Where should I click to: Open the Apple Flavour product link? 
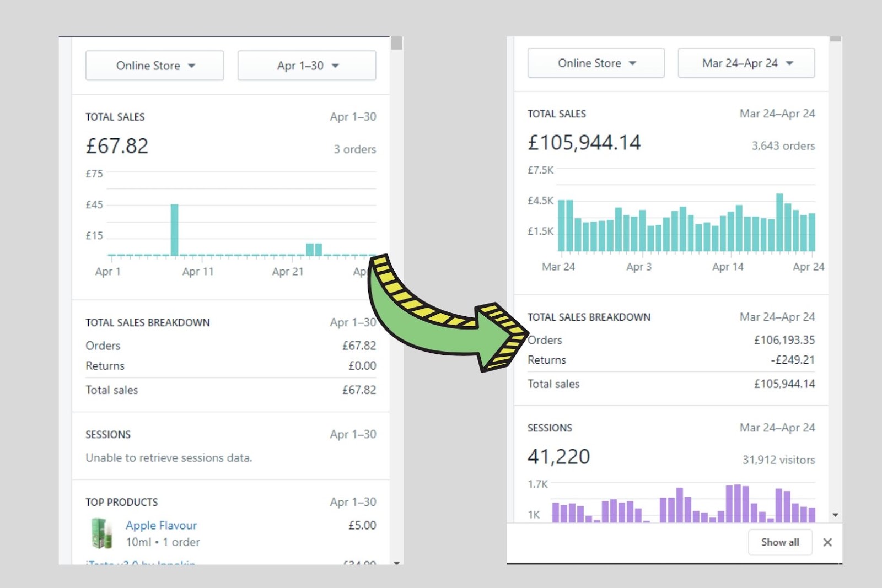point(161,525)
